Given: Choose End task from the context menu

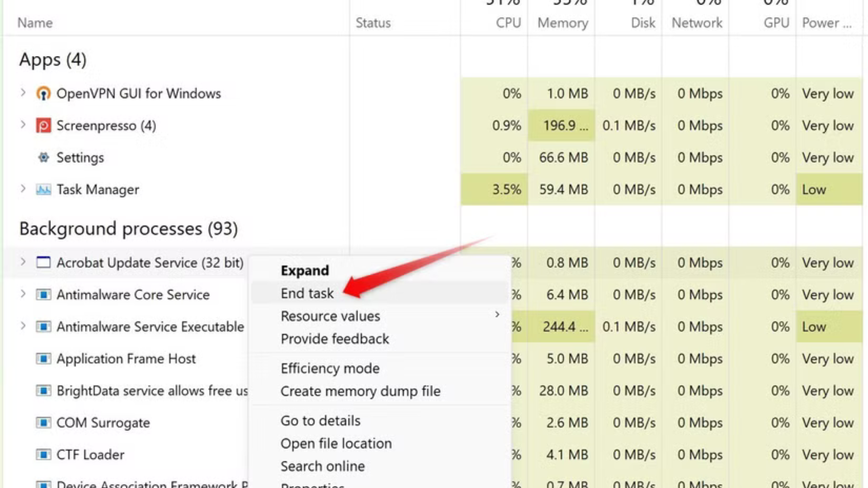Looking at the screenshot, I should pyautogui.click(x=307, y=293).
